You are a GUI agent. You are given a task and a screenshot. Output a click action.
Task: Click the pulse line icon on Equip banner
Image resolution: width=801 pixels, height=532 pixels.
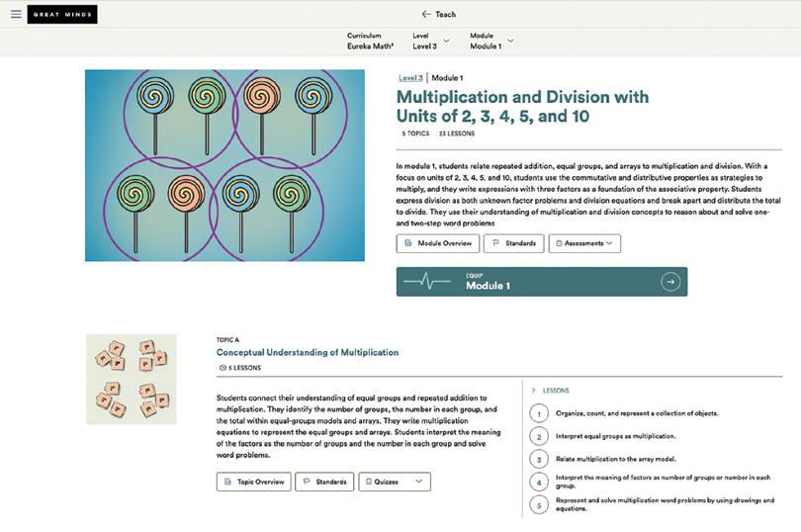click(427, 281)
